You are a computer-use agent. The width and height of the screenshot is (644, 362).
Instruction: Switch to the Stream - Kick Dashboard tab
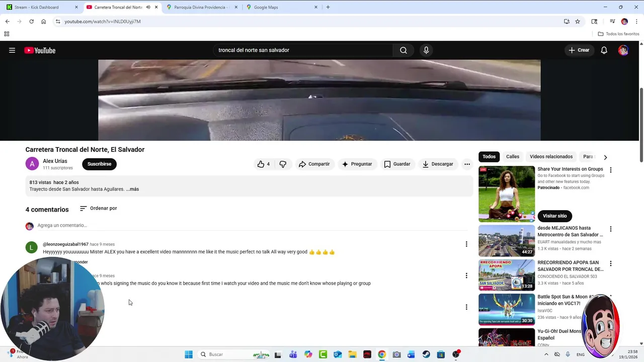(42, 7)
